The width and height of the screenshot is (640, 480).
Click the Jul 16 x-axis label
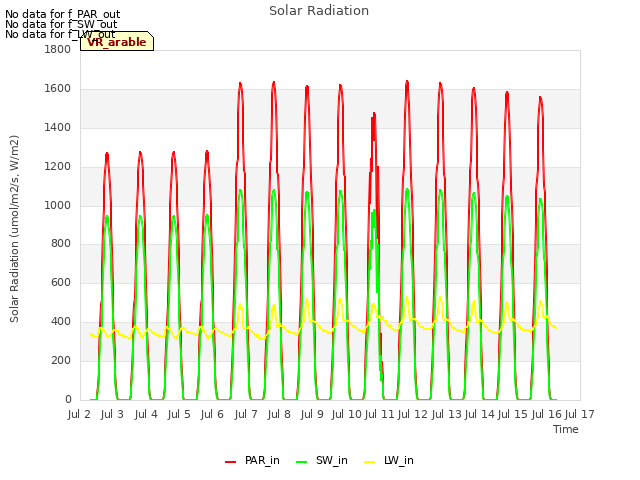[547, 414]
